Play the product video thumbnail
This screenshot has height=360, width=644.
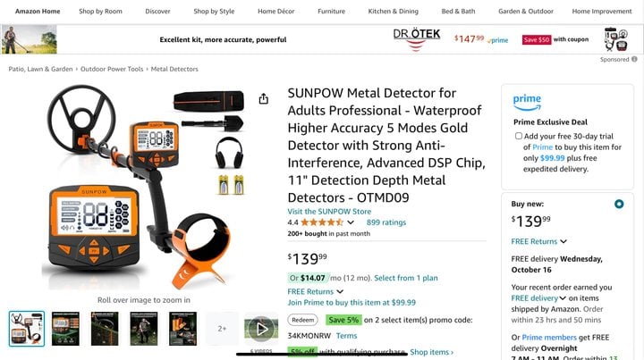[x=261, y=329]
